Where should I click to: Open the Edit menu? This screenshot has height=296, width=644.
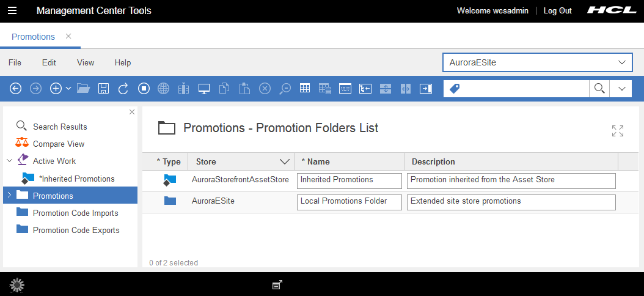point(49,62)
